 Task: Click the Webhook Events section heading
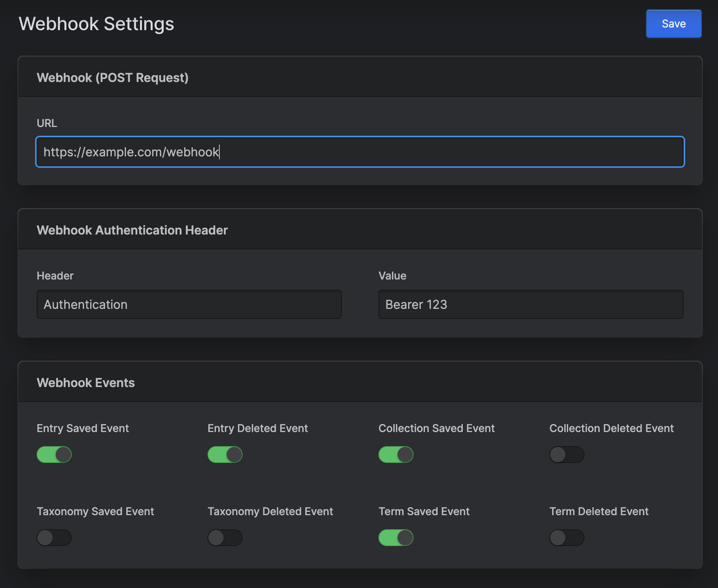(86, 383)
